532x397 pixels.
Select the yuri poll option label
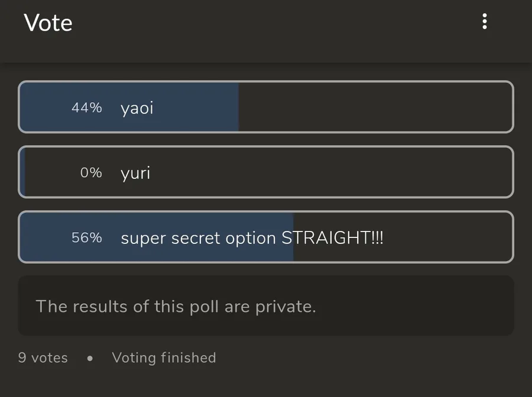click(135, 173)
